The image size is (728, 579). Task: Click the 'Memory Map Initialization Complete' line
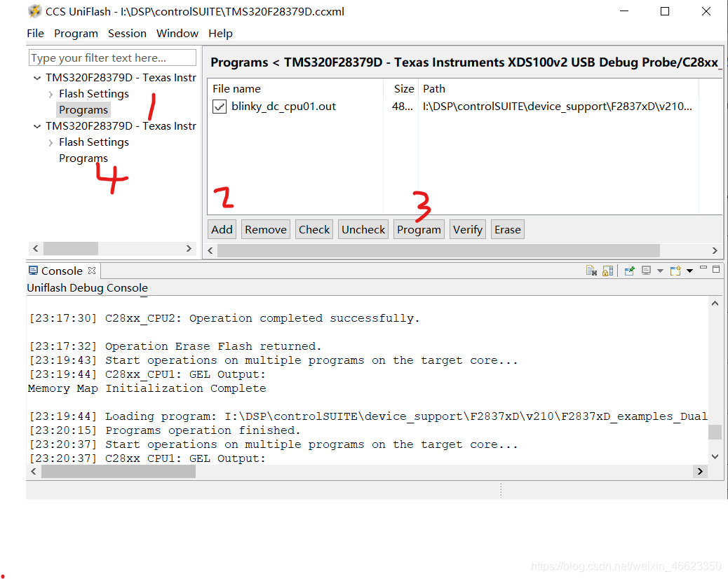(147, 388)
